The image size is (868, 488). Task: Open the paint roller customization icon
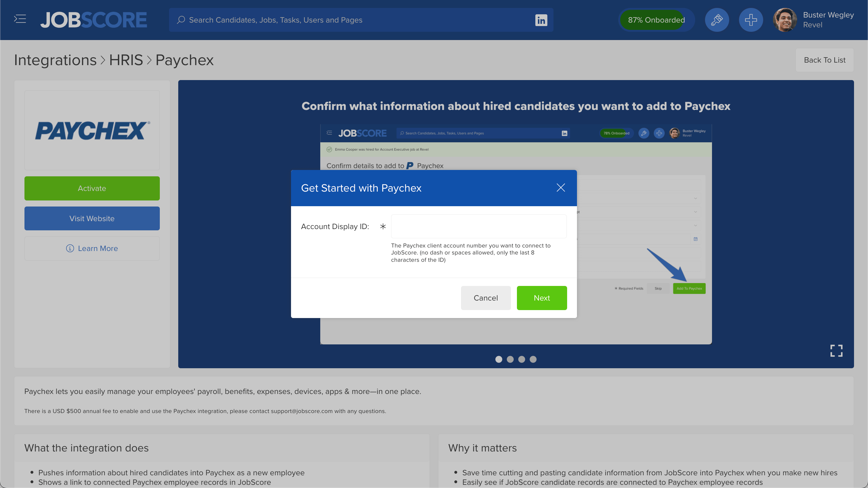tap(717, 20)
